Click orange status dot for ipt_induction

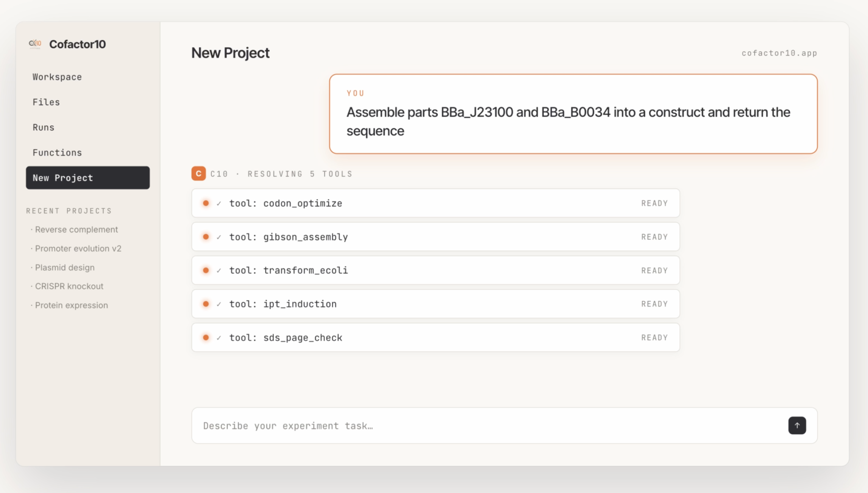click(x=206, y=304)
